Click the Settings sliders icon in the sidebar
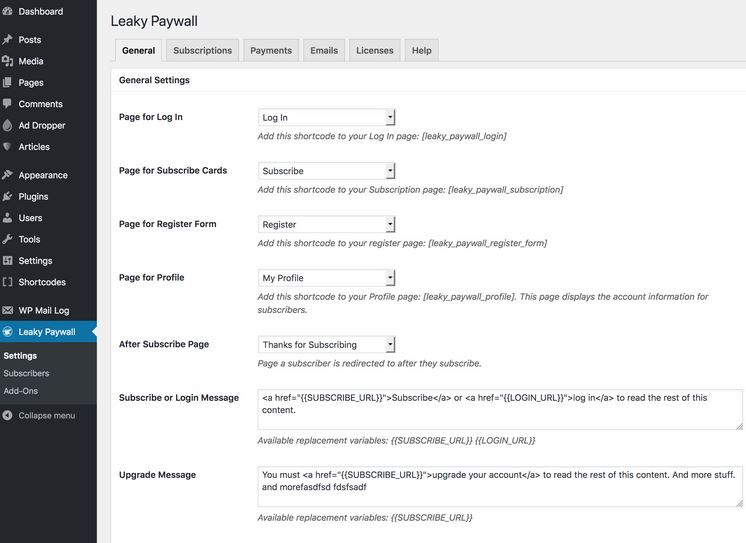 7,260
